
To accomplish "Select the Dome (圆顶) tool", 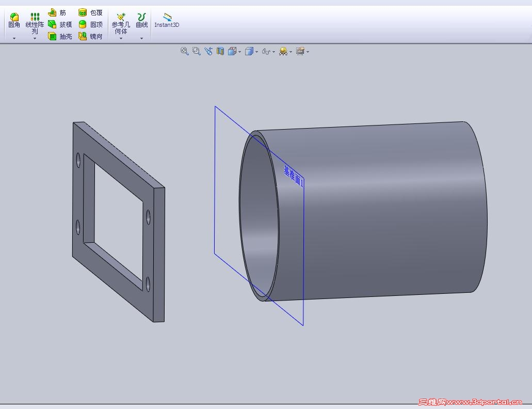I will (90, 24).
